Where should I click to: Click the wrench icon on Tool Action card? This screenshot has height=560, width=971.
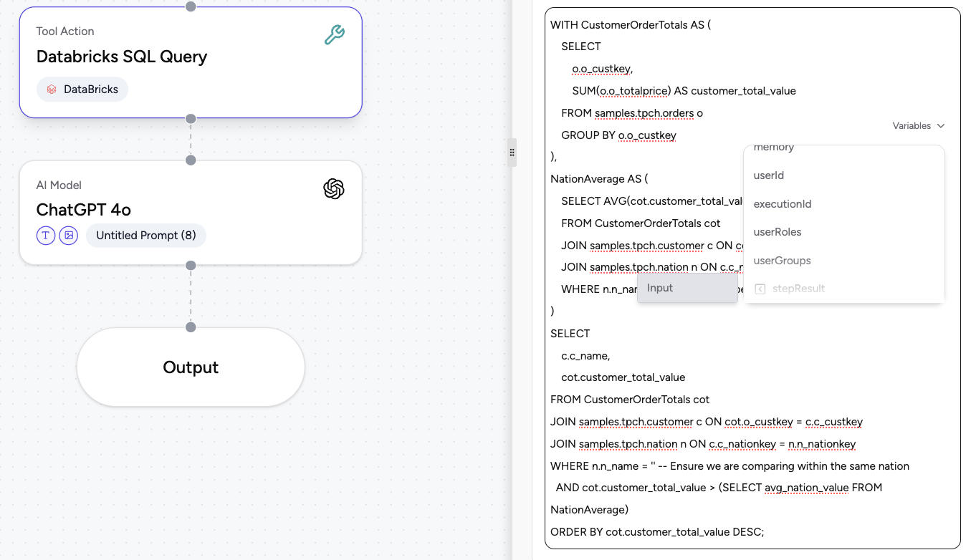pyautogui.click(x=334, y=35)
